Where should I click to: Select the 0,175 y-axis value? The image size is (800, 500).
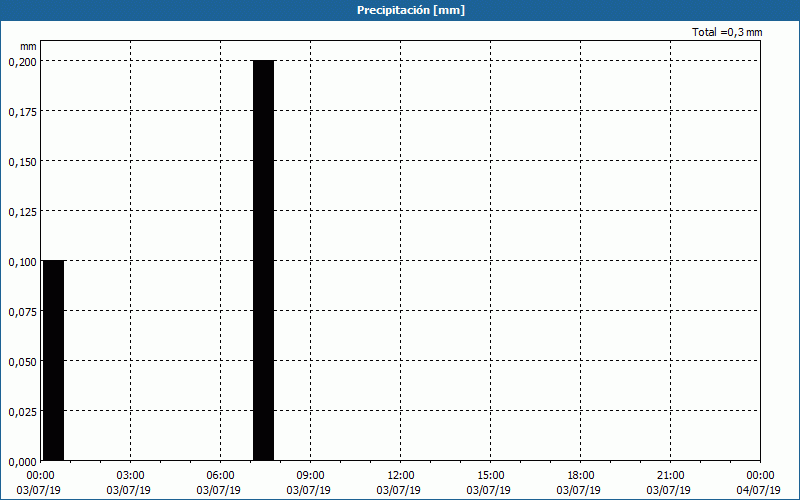[22, 112]
